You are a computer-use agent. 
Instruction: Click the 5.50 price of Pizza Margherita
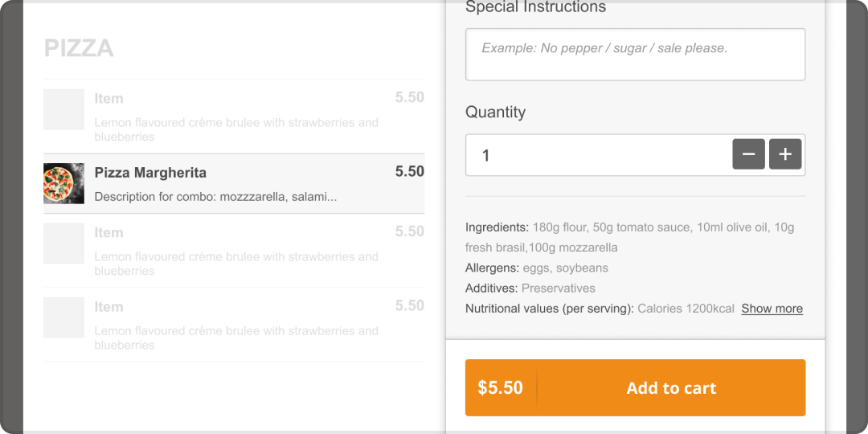[410, 172]
